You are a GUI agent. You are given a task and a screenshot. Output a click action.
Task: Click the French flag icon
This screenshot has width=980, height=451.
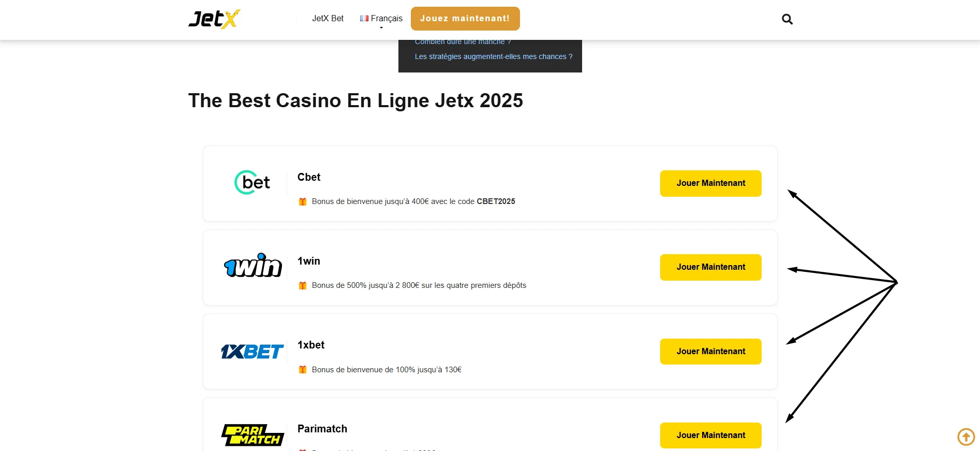pos(364,18)
